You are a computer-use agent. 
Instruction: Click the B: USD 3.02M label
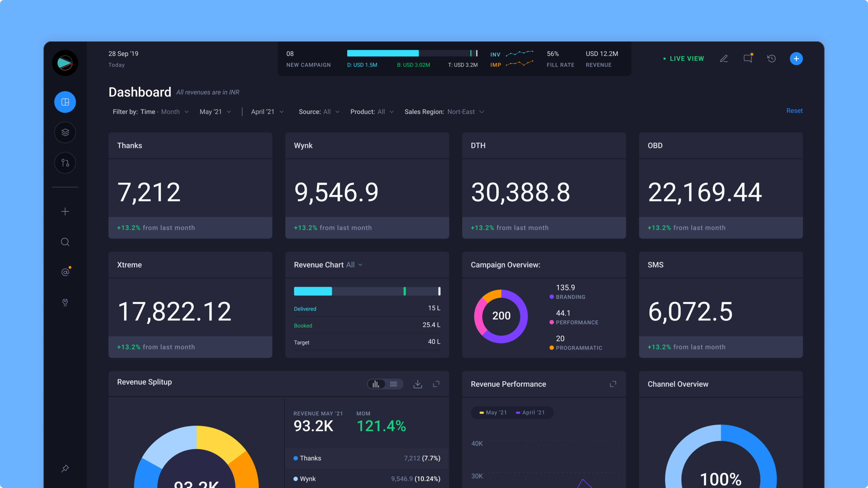tap(413, 65)
